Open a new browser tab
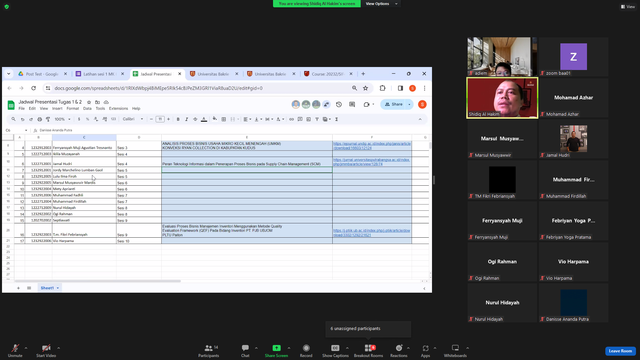 [363, 74]
